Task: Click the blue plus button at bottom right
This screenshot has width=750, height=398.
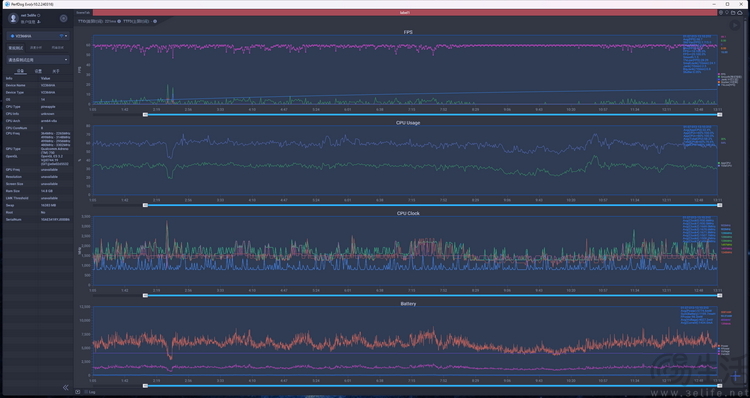Action: click(736, 376)
